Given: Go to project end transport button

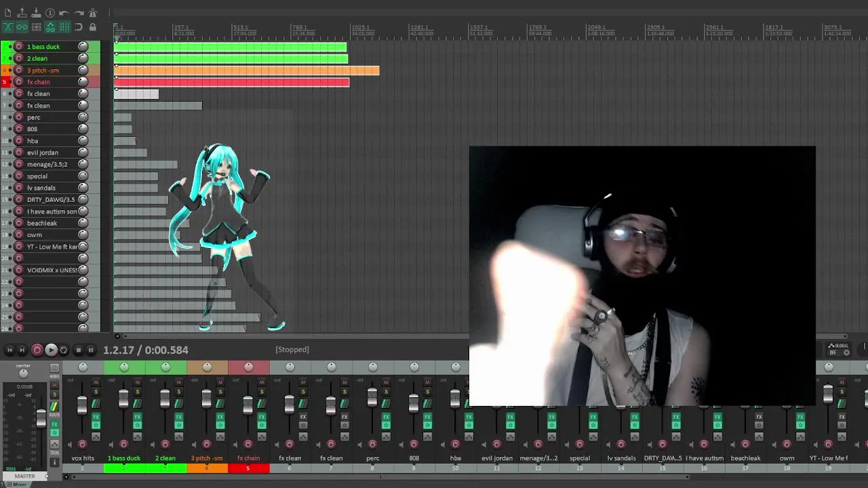Looking at the screenshot, I should point(22,350).
